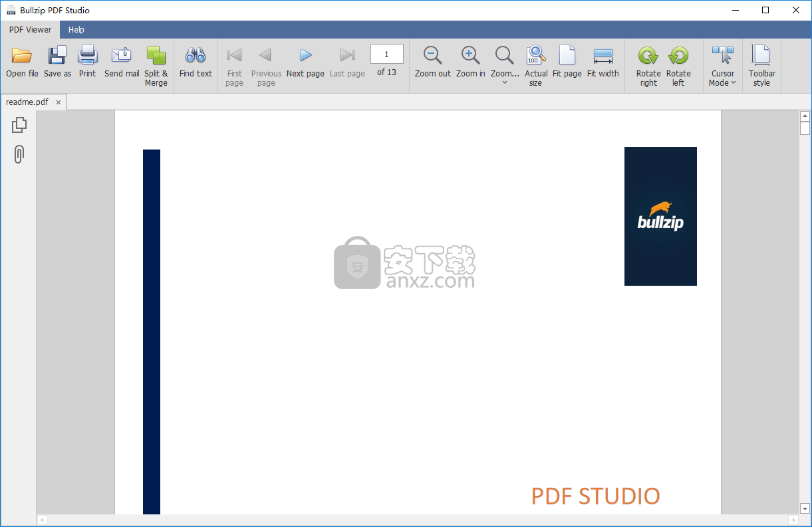Select the readme.pdf document tab
This screenshot has width=812, height=527.
pos(27,102)
